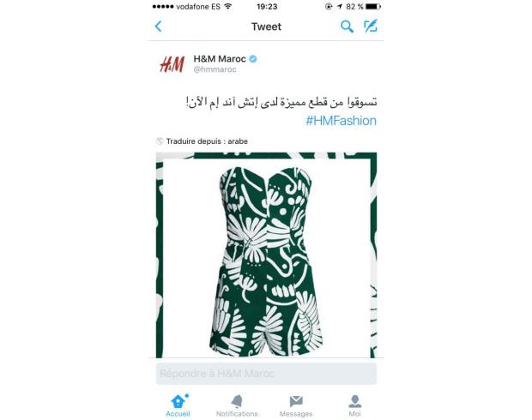Image resolution: width=532 pixels, height=420 pixels.
Task: Tap the @hmmaroc handle
Action: pyautogui.click(x=215, y=69)
